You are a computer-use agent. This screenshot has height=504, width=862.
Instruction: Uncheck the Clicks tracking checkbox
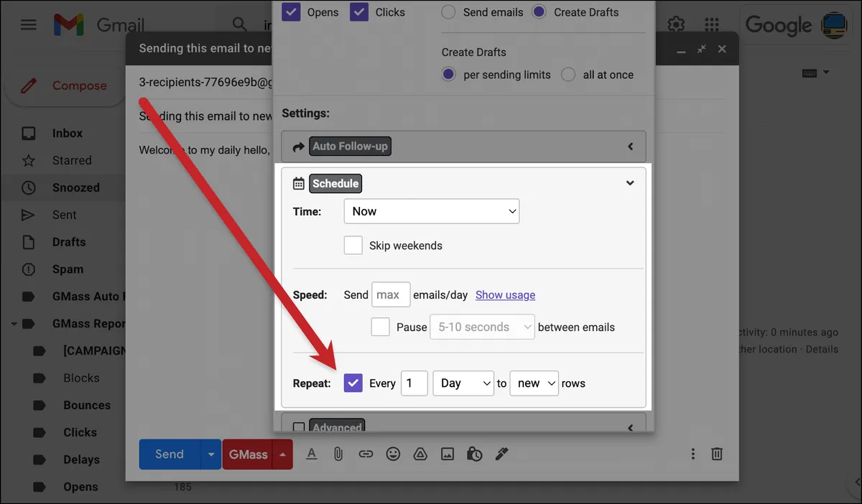(x=360, y=12)
